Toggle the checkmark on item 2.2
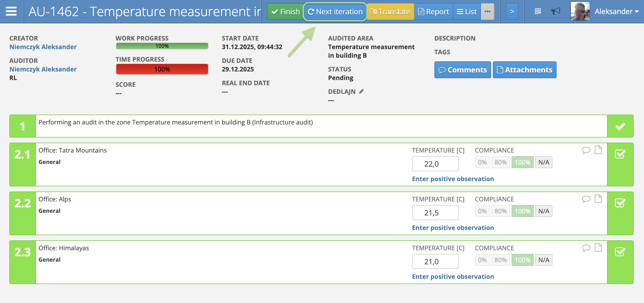This screenshot has height=303, width=644. coord(620,203)
